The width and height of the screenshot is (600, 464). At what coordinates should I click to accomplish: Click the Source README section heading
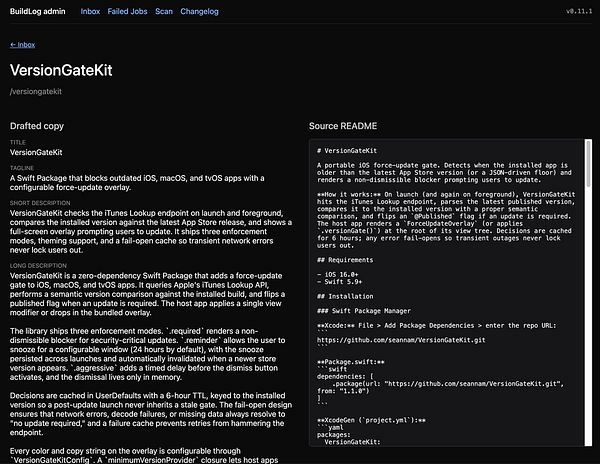point(343,126)
